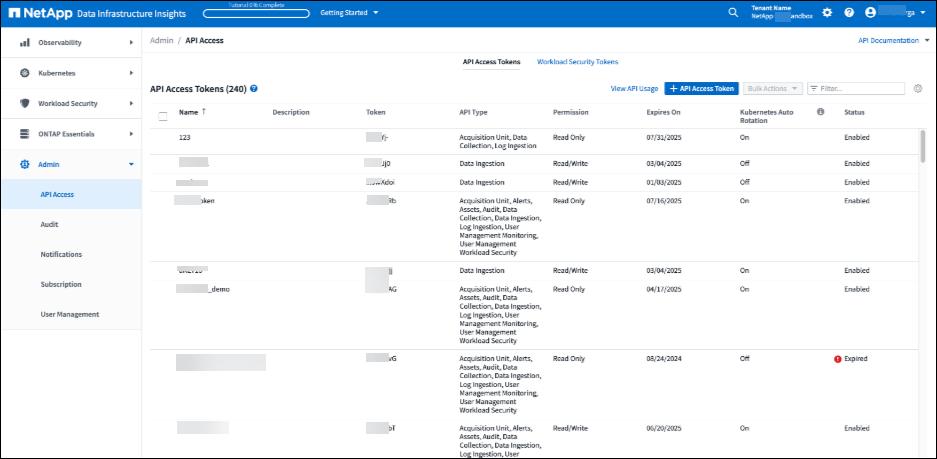Click info icon beside API Access Tokens count
This screenshot has height=459, width=937.
254,89
